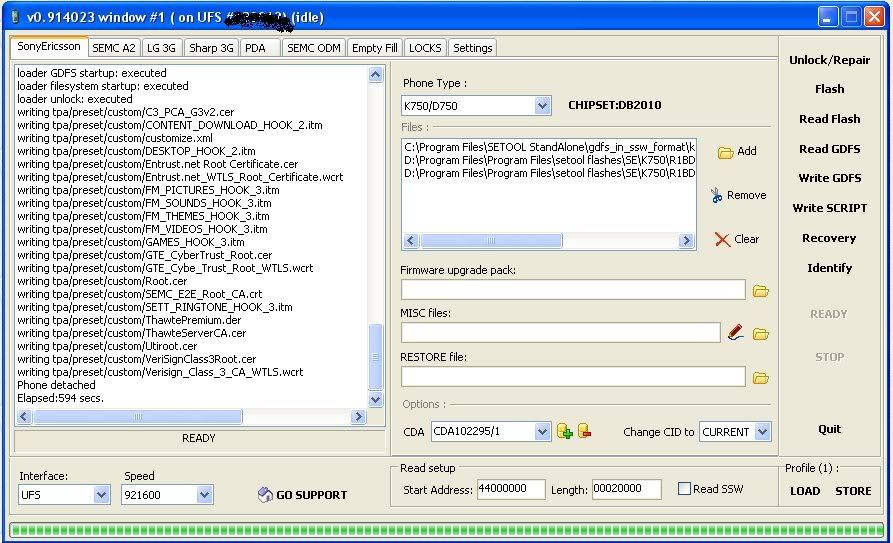Screen dimensions: 893x543
Task: Click the log horizontal scroll left arrow
Action: 24,417
